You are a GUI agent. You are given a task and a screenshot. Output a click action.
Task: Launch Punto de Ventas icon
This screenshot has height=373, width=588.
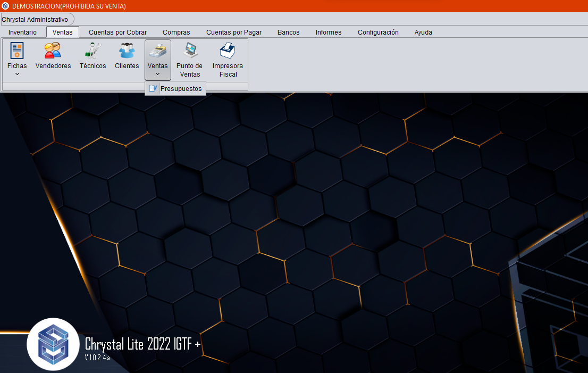tap(189, 51)
